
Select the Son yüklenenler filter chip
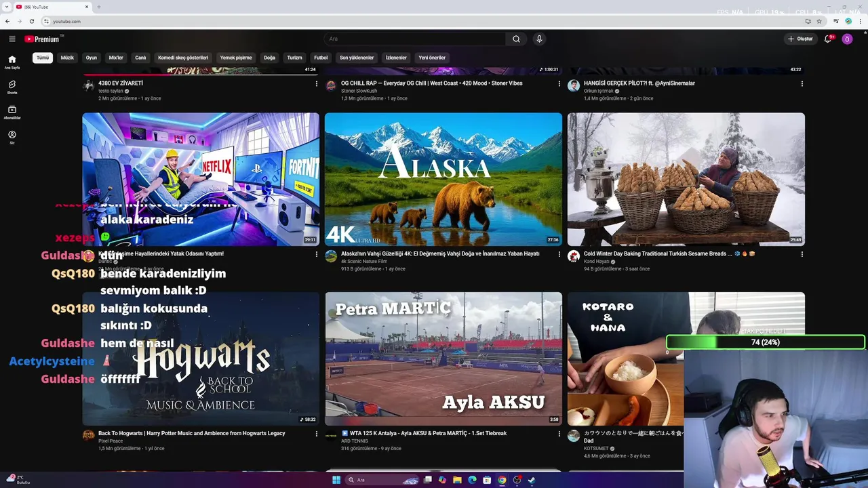[x=357, y=58]
